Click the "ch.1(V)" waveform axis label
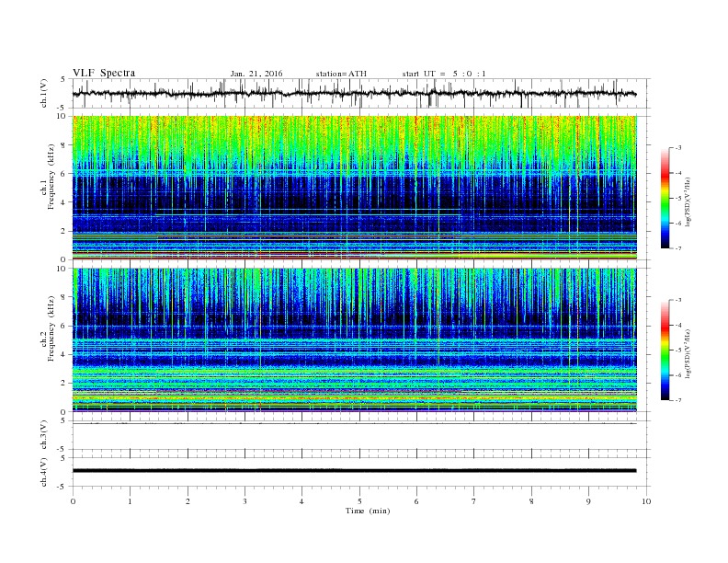The image size is (728, 563). (44, 93)
